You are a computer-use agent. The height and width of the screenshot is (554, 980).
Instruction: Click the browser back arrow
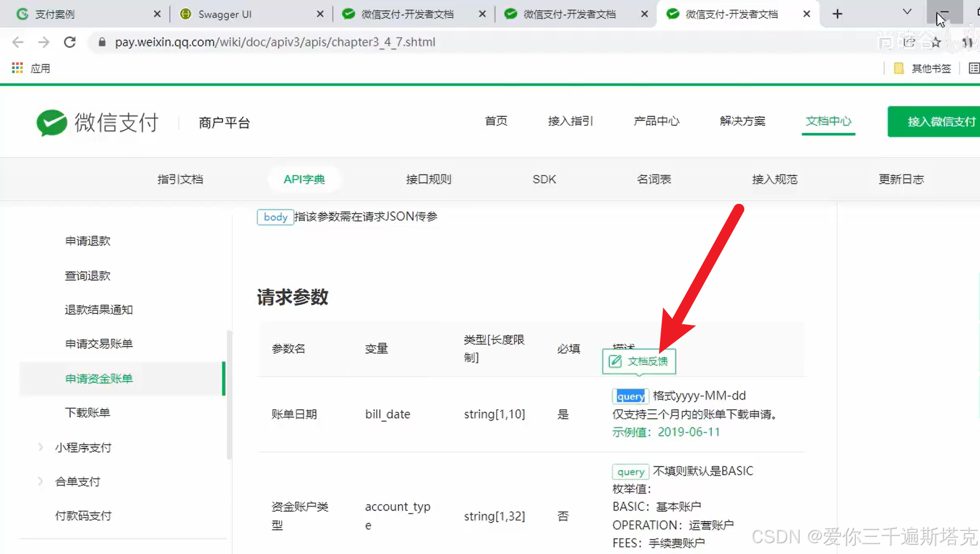pos(18,42)
